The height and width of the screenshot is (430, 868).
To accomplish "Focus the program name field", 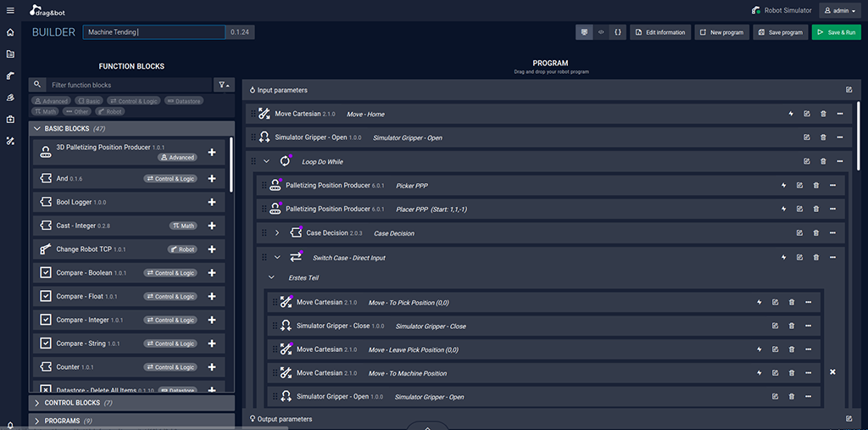I will click(x=154, y=32).
